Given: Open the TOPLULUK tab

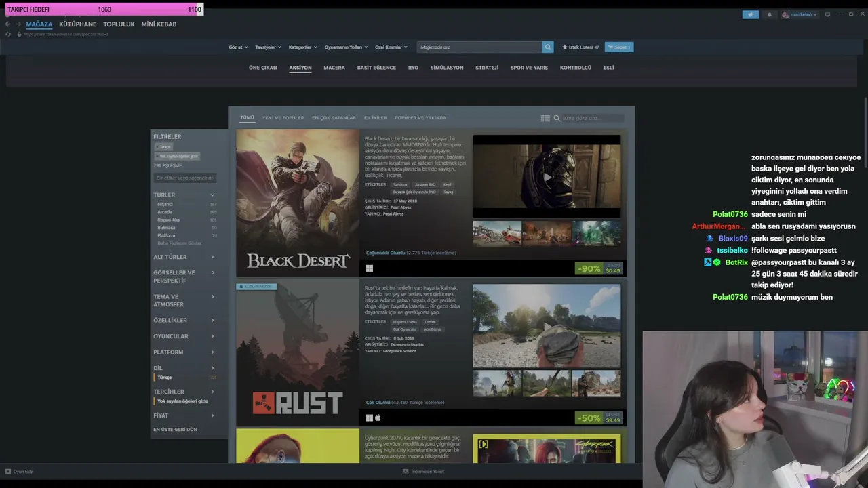Looking at the screenshot, I should (x=119, y=24).
